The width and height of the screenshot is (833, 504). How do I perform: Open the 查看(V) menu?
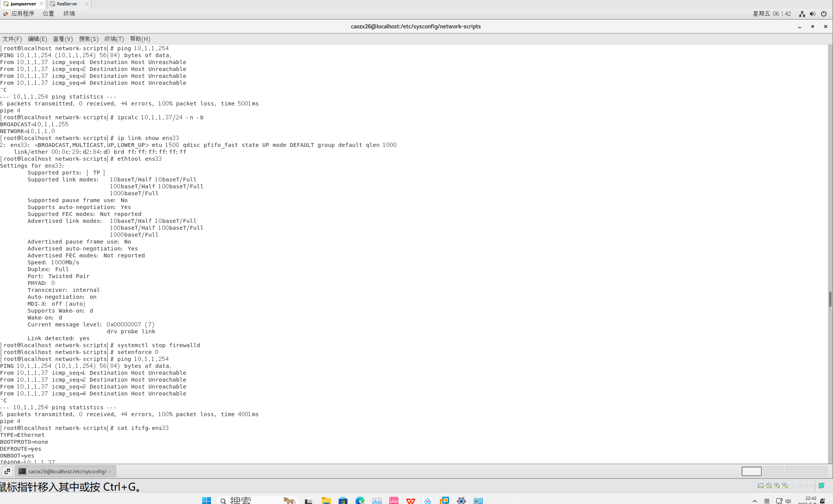[x=63, y=39]
